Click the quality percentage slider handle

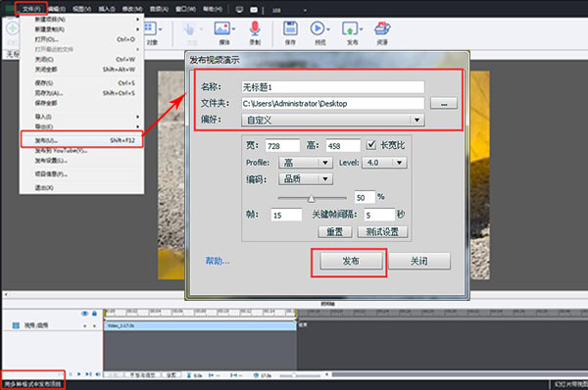[x=312, y=198]
